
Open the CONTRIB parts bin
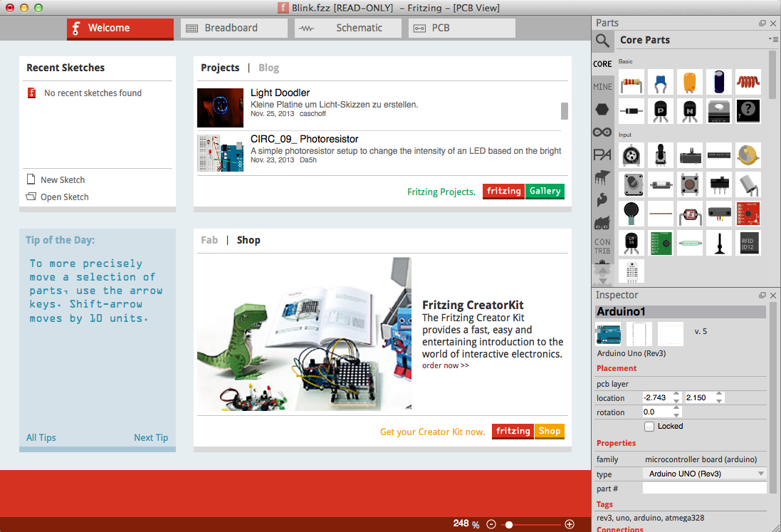(x=602, y=246)
